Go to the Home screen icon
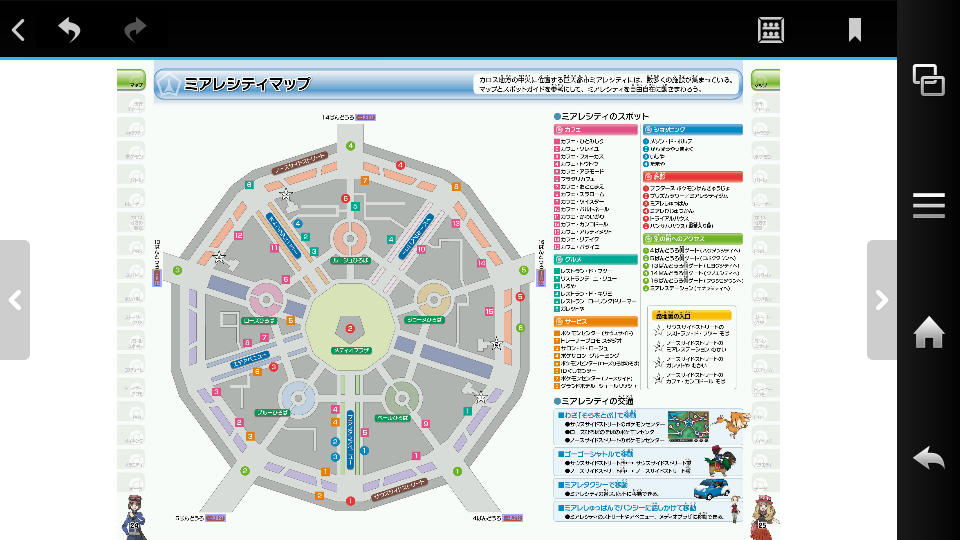 928,332
